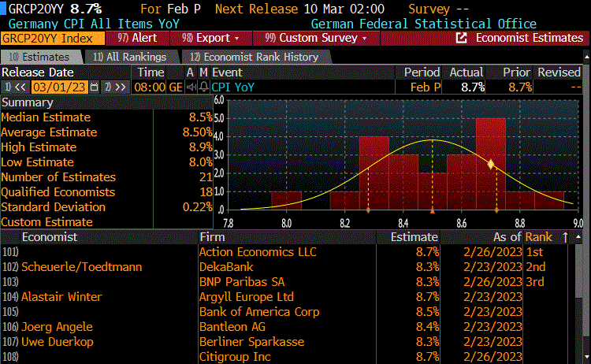Click the Custom Estimate row
591x364 pixels.
[x=107, y=222]
